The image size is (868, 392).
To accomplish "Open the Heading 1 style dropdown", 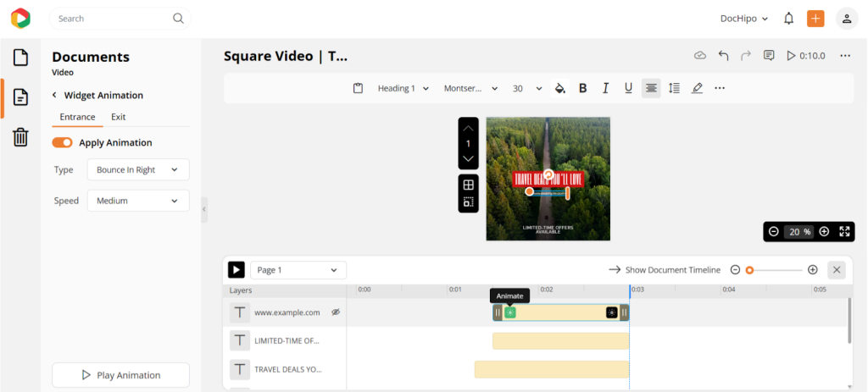I will tap(403, 88).
